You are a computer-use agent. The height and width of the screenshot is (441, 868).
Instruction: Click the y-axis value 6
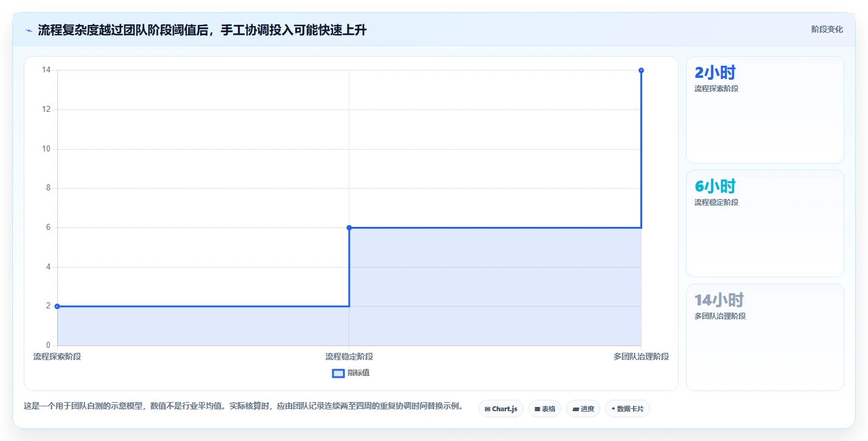point(49,227)
